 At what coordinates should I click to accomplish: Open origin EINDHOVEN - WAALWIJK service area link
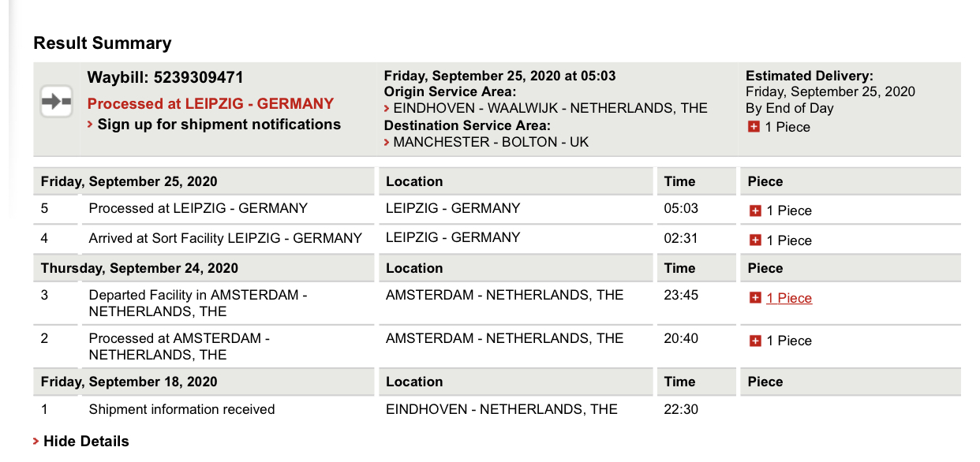(550, 108)
